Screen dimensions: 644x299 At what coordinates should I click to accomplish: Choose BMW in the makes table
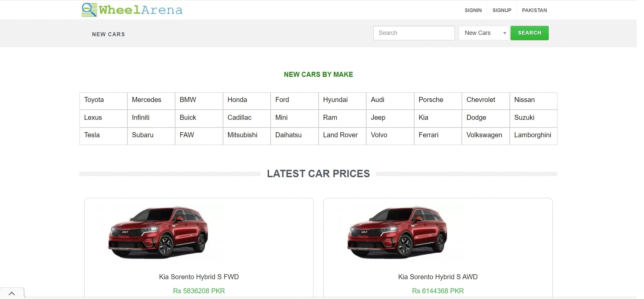[x=188, y=100]
